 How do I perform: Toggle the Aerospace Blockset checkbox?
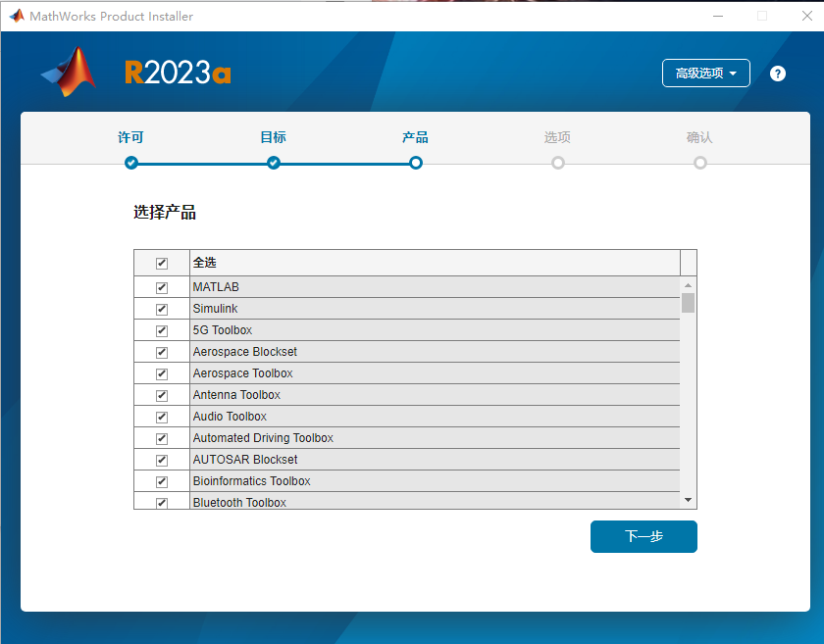click(x=161, y=353)
